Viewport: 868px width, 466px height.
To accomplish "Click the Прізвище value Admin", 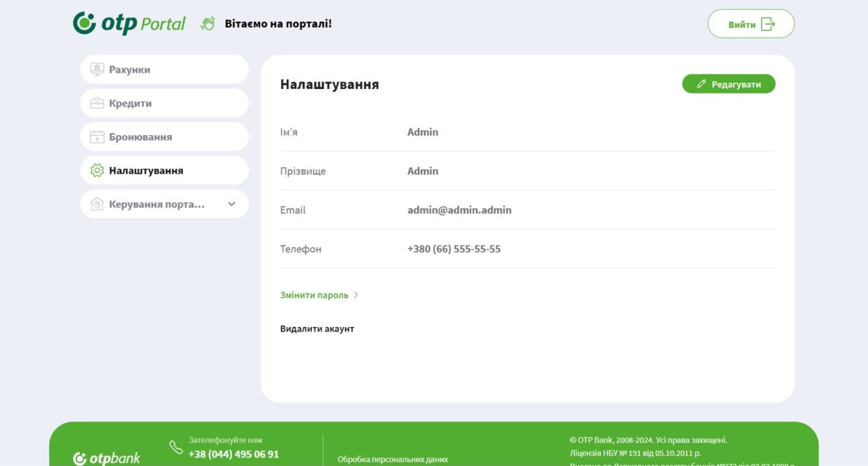I will coord(423,171).
